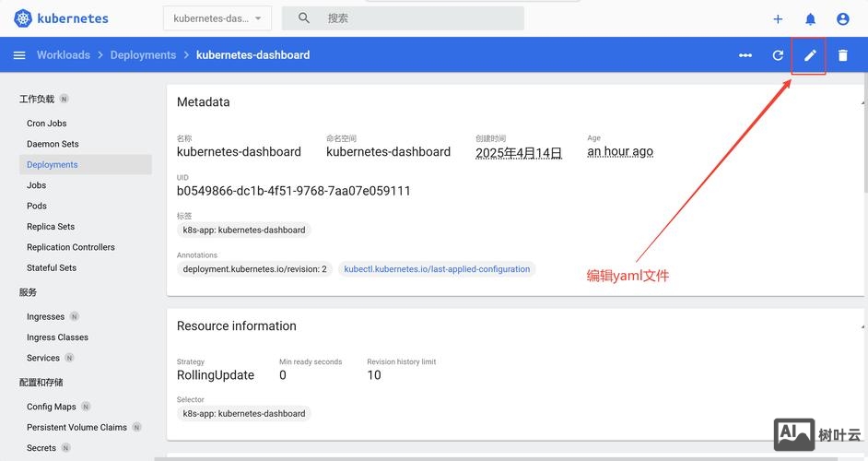The width and height of the screenshot is (868, 461).
Task: Click the UID value text
Action: (x=293, y=191)
